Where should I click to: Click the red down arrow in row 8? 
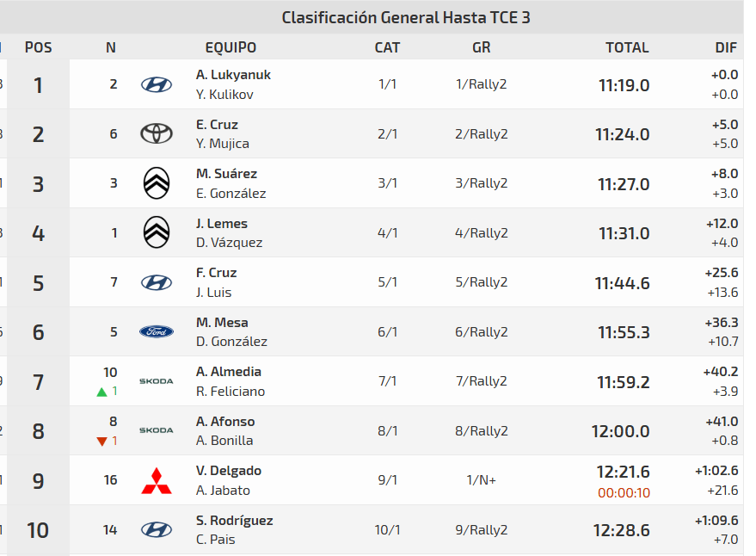click(x=102, y=442)
